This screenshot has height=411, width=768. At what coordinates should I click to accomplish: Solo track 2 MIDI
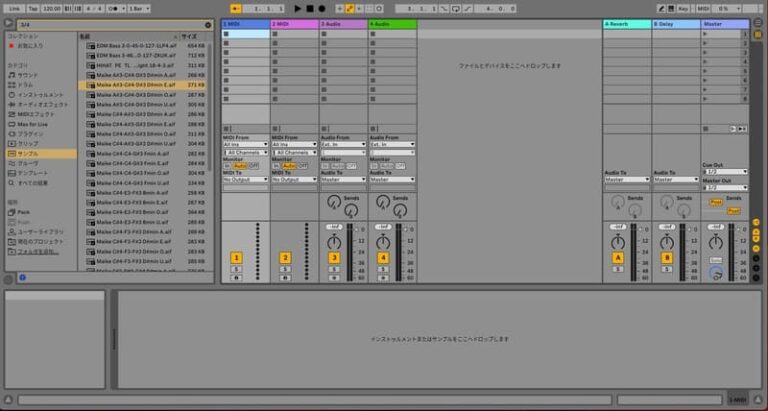point(285,269)
